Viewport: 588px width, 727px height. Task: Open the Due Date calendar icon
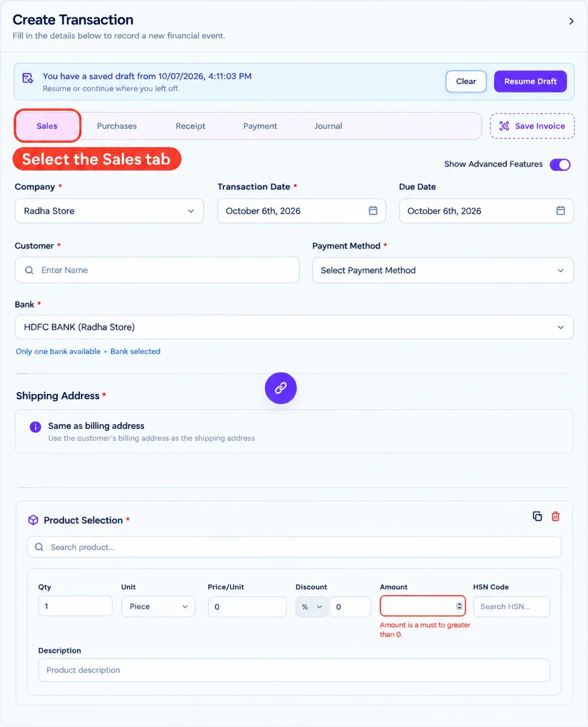(560, 211)
